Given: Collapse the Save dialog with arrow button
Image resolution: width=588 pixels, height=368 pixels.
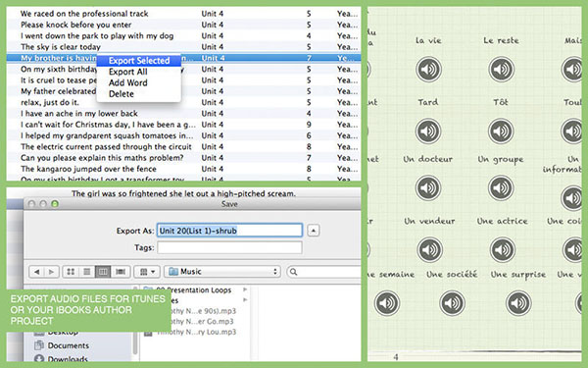Looking at the screenshot, I should 314,231.
